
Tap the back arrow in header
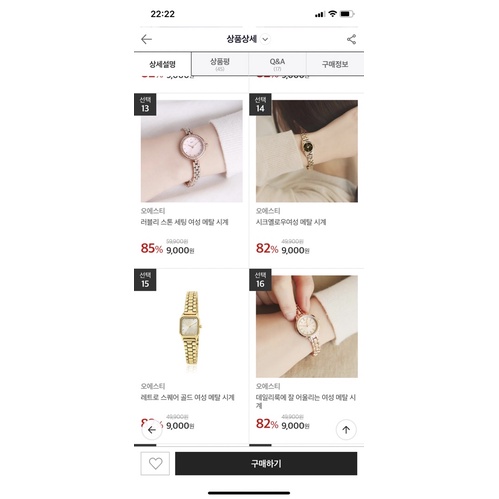[x=146, y=39]
